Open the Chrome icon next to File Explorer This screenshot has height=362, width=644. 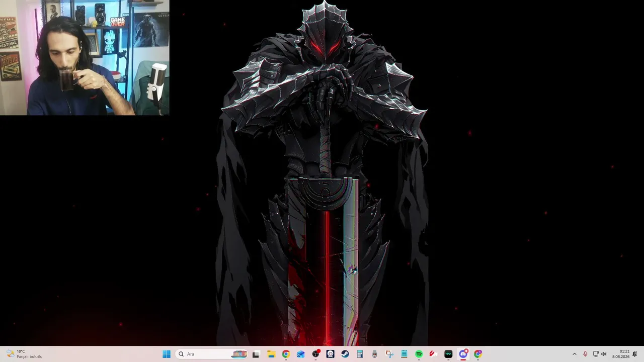coord(286,354)
